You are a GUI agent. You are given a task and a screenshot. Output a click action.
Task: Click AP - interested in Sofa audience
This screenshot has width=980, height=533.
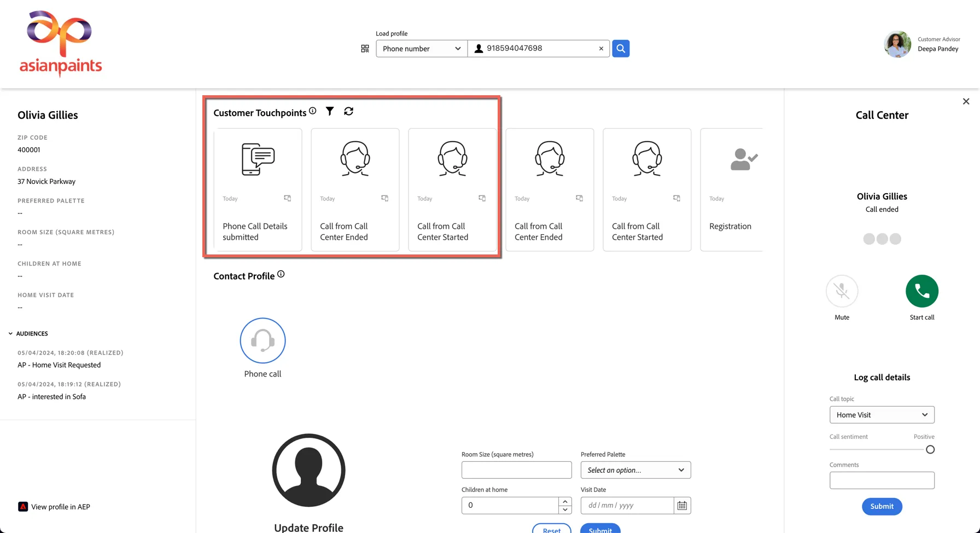(51, 397)
